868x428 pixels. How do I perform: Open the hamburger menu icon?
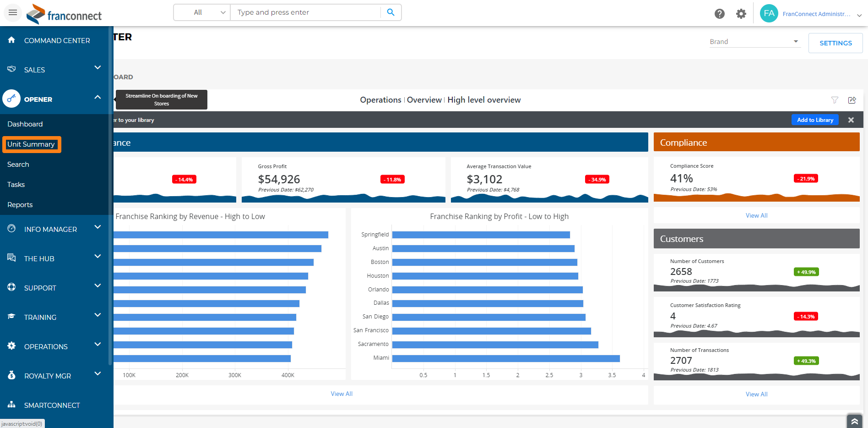[13, 12]
